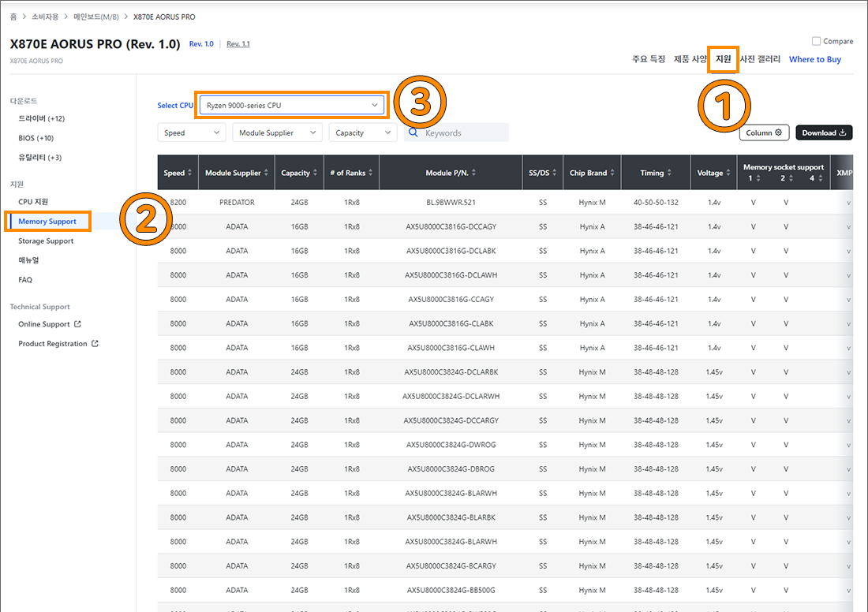Select Rev. 1.0 revision link

201,43
